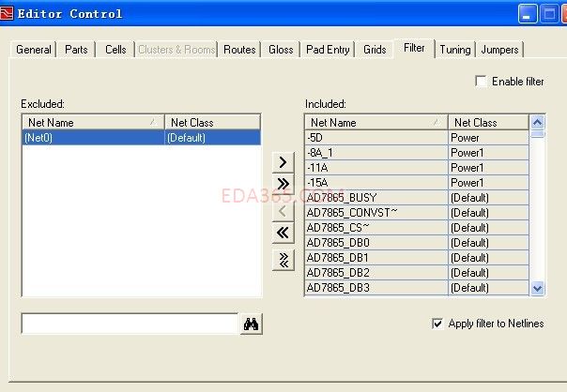
Task: Sort Excluded list by Net Name header
Action: pos(93,123)
